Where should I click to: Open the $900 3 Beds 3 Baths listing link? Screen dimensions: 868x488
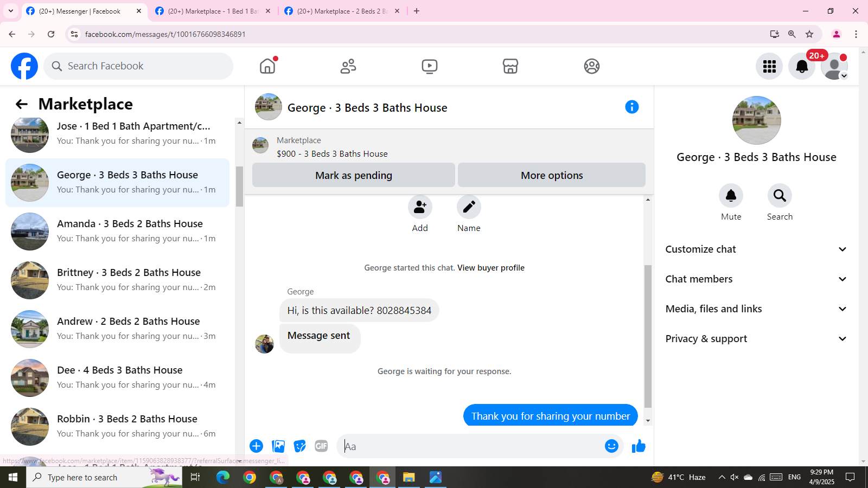332,154
